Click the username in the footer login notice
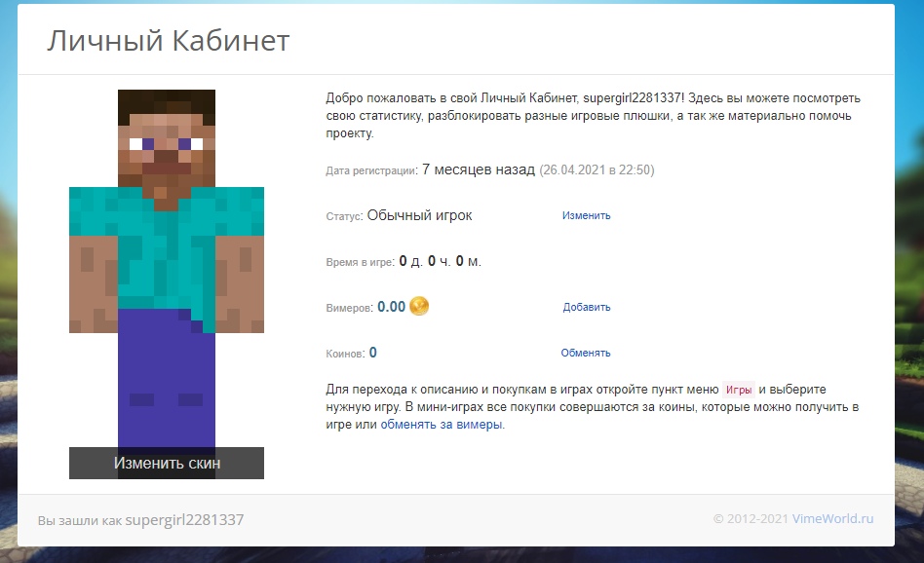924x563 pixels. click(184, 520)
